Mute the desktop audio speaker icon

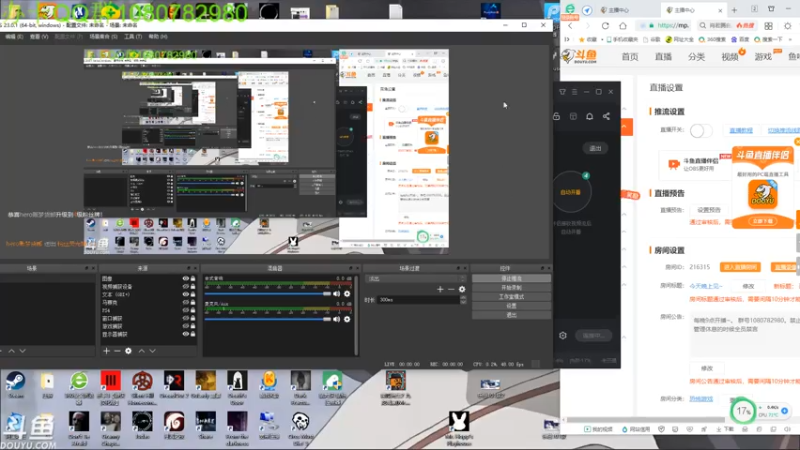[x=336, y=294]
